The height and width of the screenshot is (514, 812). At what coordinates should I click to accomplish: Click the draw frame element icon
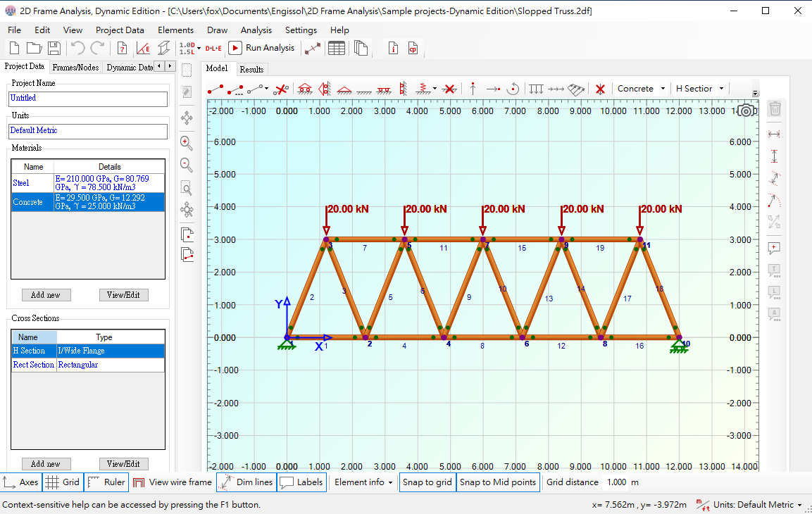(215, 89)
